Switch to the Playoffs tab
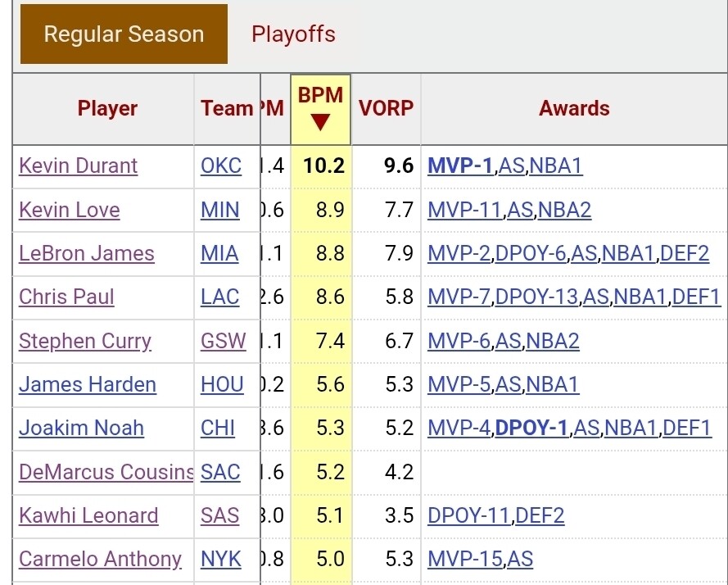 [293, 34]
